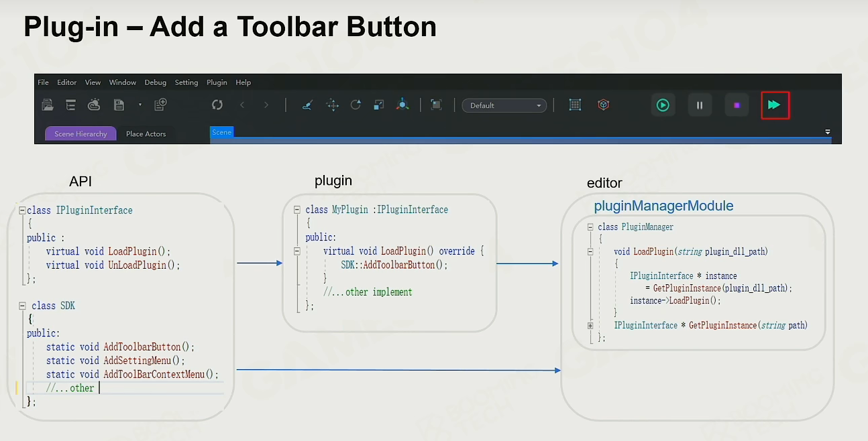Click the green fast-forward plugin button
Screen dimensions: 868x441
(x=775, y=105)
